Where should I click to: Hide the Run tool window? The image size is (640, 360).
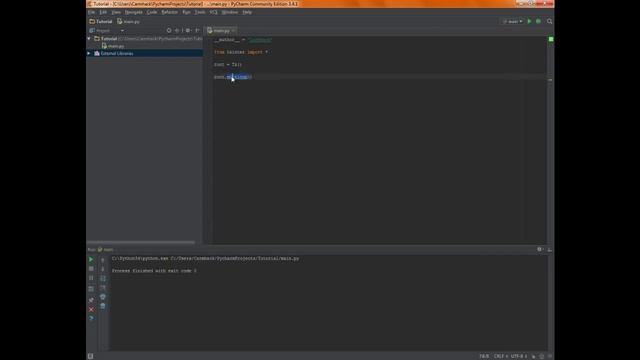pyautogui.click(x=549, y=249)
